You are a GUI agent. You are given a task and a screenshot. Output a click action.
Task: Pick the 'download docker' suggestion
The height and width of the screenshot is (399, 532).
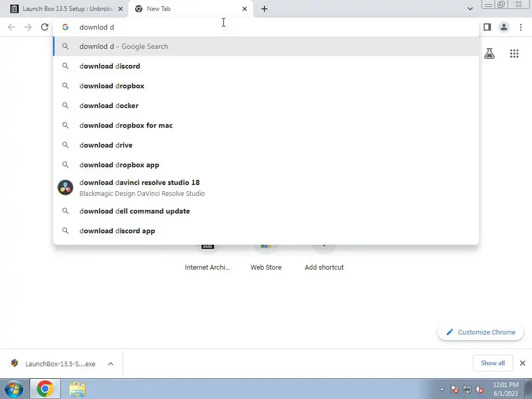pyautogui.click(x=266, y=105)
